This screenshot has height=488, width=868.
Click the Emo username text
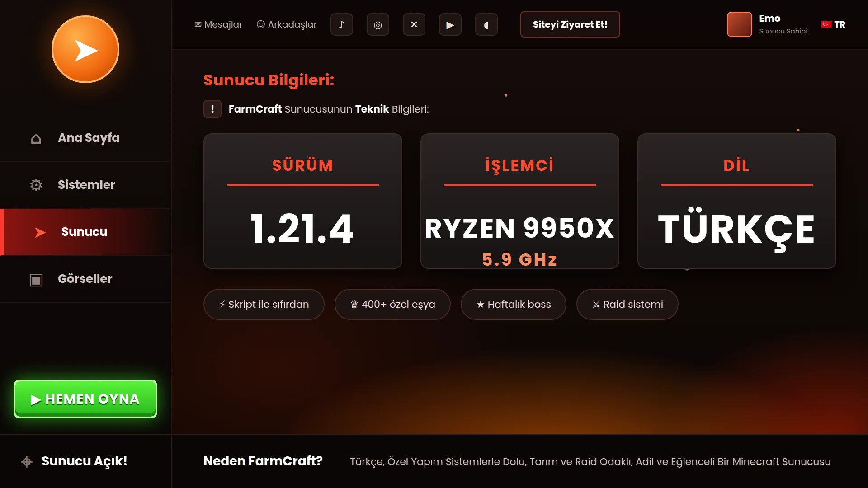tap(770, 19)
